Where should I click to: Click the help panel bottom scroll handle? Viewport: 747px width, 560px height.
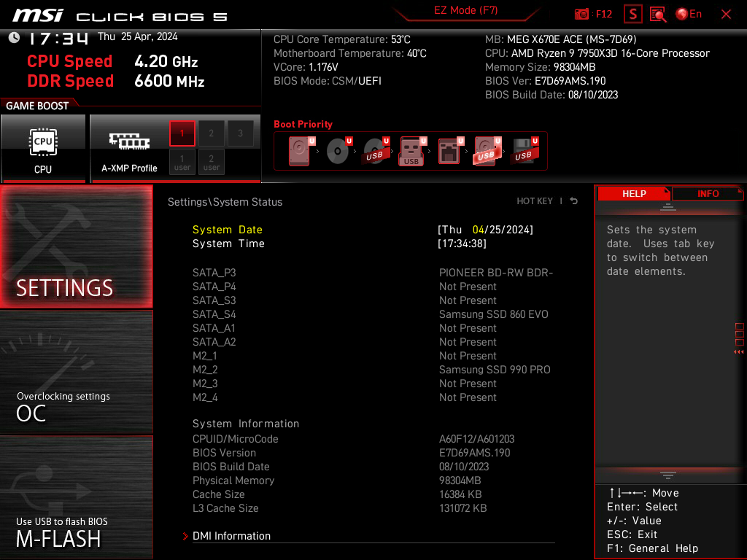pyautogui.click(x=668, y=475)
